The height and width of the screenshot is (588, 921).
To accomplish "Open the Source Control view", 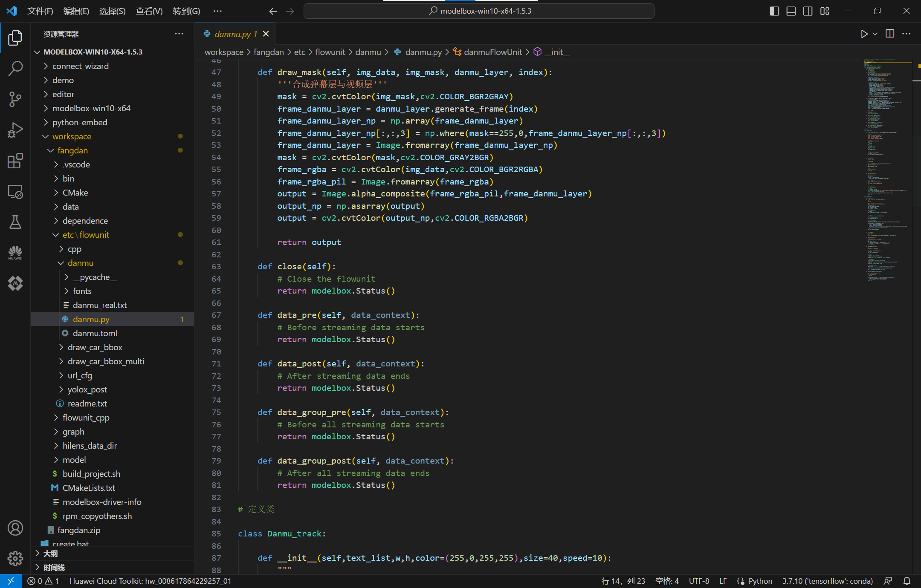I will (x=15, y=99).
